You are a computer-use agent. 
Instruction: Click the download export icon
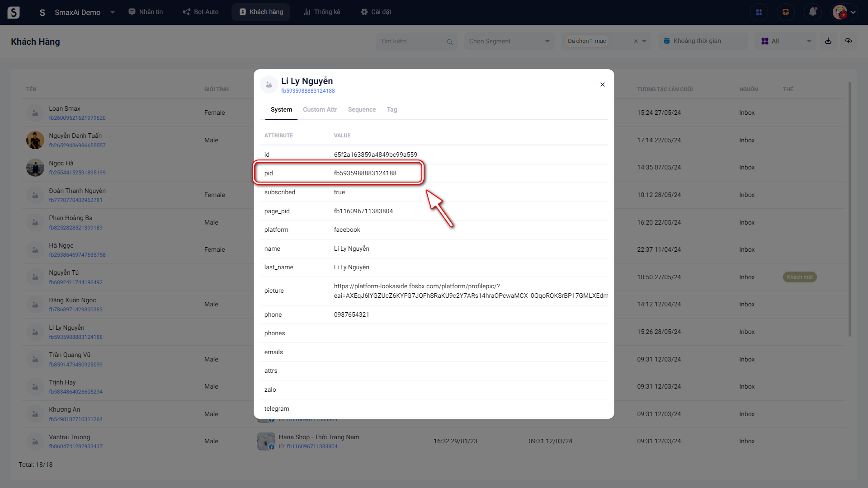[x=828, y=41]
